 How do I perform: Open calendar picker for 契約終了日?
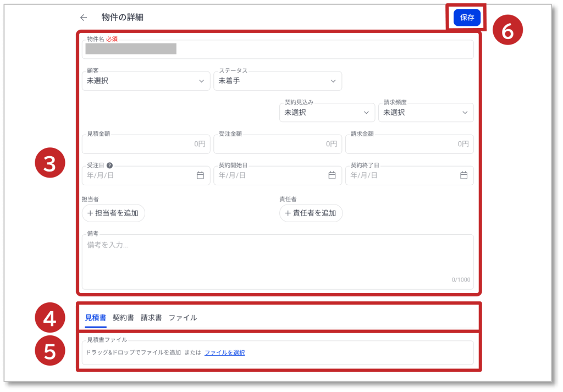(463, 175)
